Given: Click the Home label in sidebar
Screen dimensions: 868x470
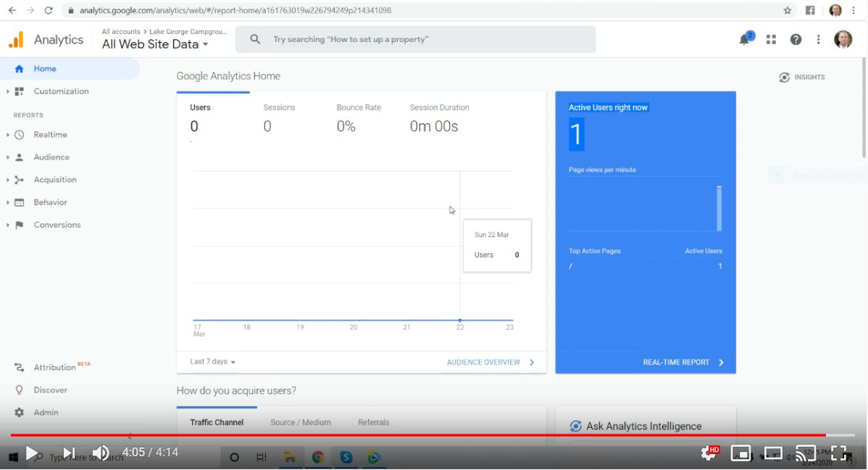Looking at the screenshot, I should pos(45,69).
